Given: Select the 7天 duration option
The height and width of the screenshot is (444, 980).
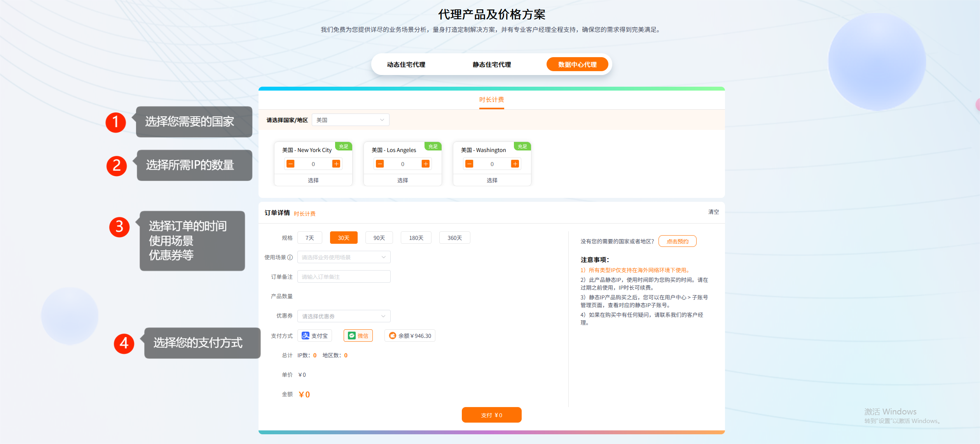Looking at the screenshot, I should pos(309,238).
